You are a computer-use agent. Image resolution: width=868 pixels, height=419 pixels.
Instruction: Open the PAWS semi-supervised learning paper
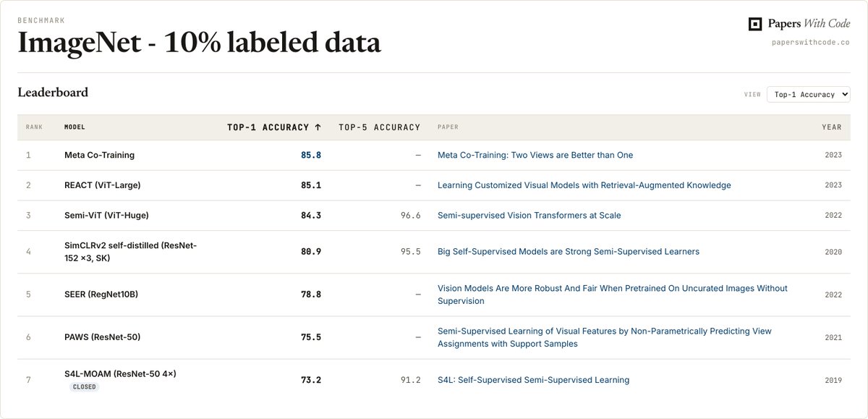click(x=605, y=337)
